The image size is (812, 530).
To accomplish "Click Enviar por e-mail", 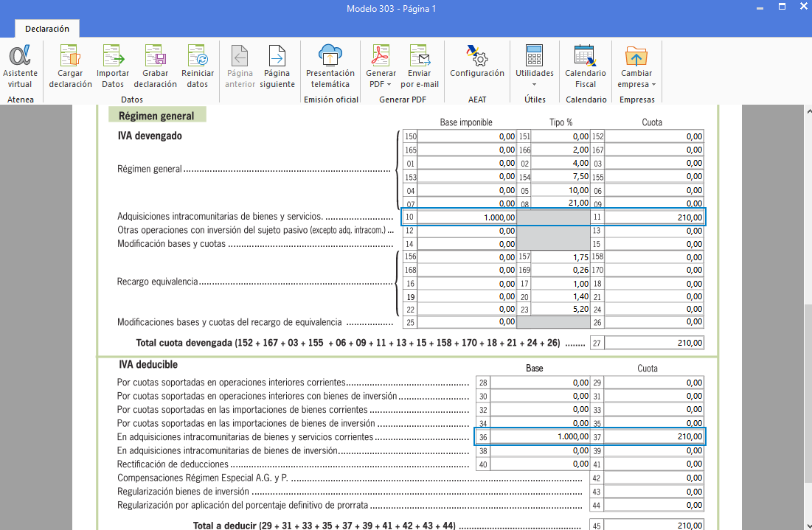I will coord(420,66).
